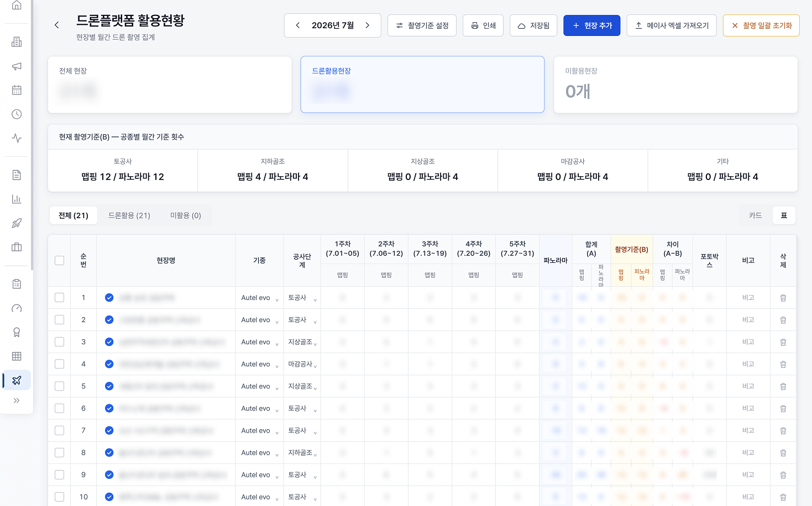812x506 pixels.
Task: Open the clock icon in sidebar
Action: point(17,114)
